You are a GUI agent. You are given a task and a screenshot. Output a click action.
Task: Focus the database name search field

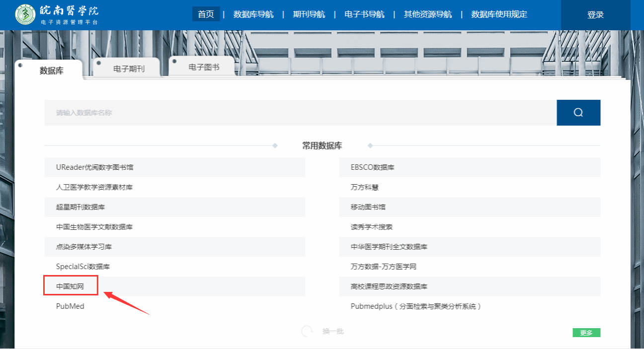[x=300, y=113]
